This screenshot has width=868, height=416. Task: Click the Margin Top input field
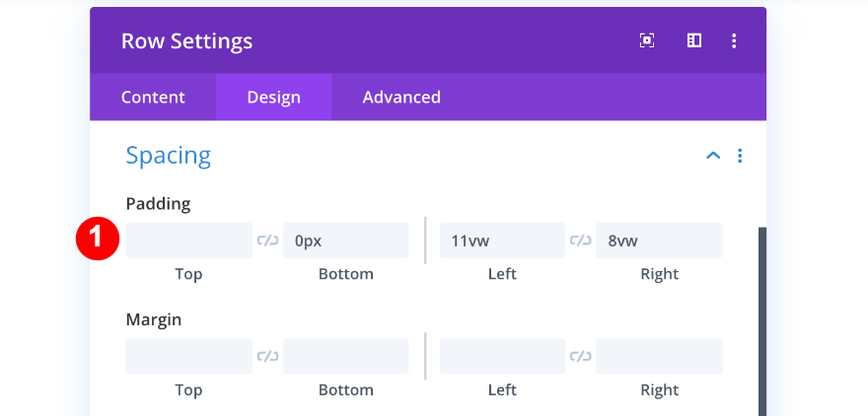(188, 356)
